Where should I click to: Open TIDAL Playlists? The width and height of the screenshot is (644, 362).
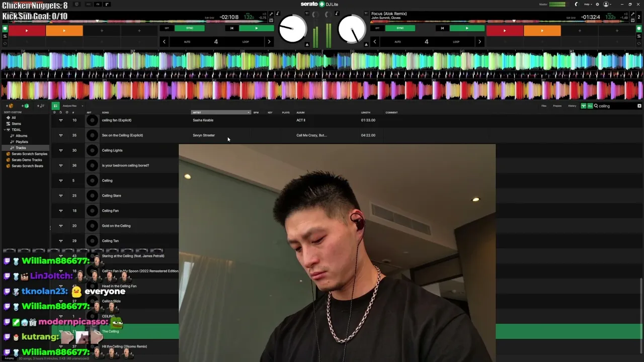click(x=22, y=142)
